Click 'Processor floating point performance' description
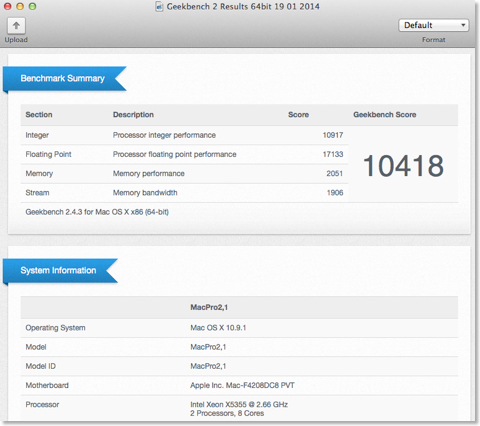This screenshot has height=426, width=480. 175,154
